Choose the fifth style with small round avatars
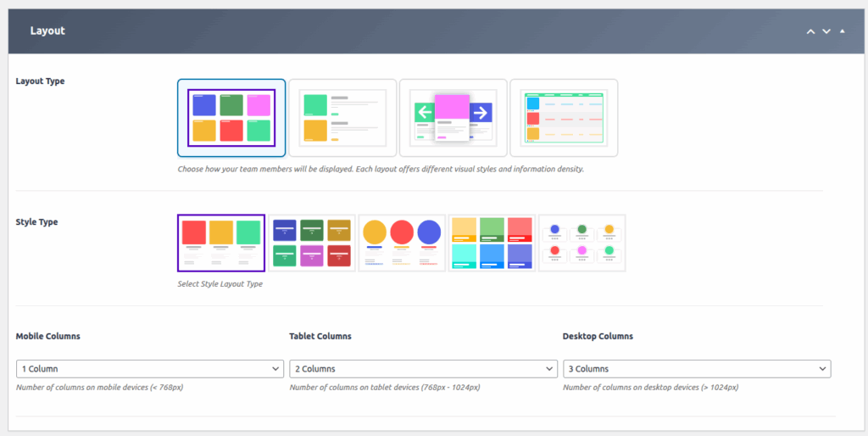 [x=581, y=243]
